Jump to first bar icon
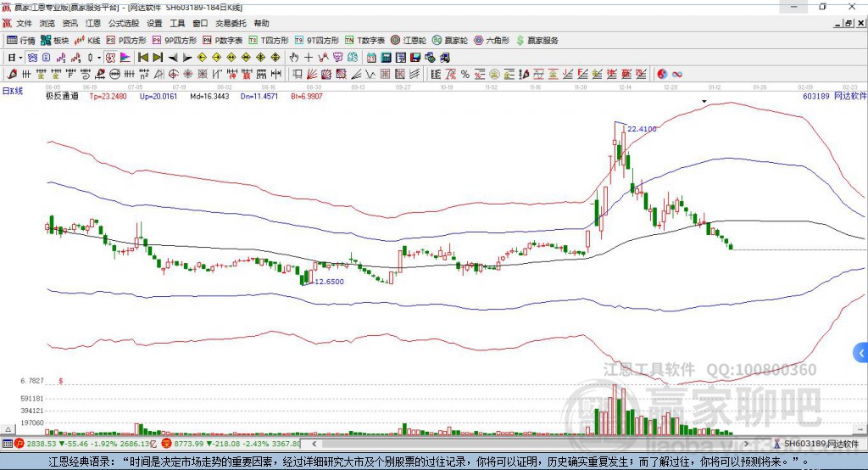The width and height of the screenshot is (868, 470). (x=142, y=58)
